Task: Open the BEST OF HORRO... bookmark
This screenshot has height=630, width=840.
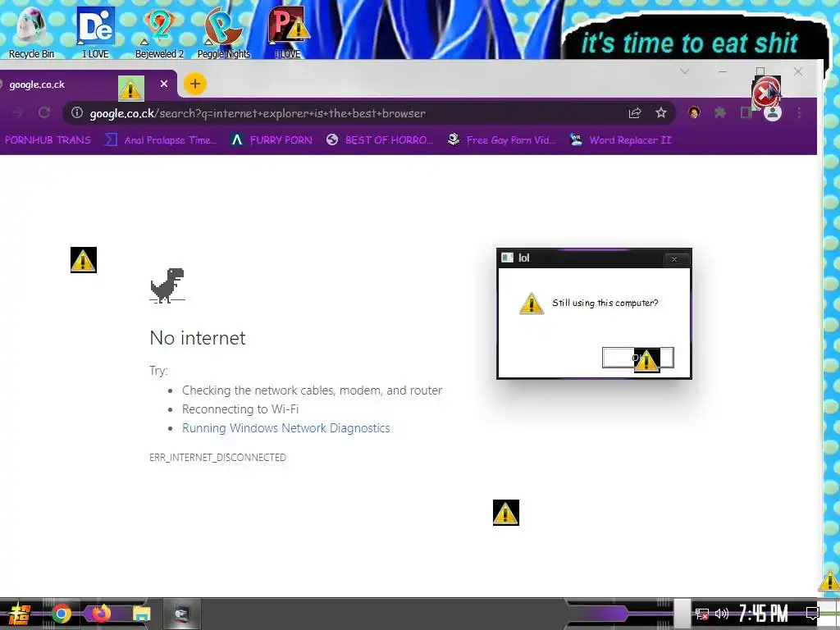Action: point(380,139)
